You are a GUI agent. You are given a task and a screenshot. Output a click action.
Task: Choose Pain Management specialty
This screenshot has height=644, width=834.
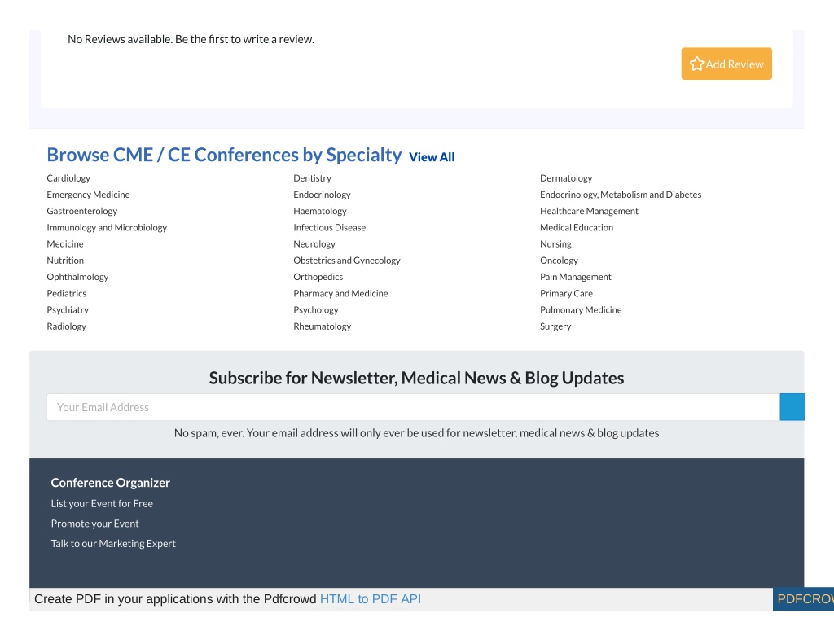click(x=576, y=277)
